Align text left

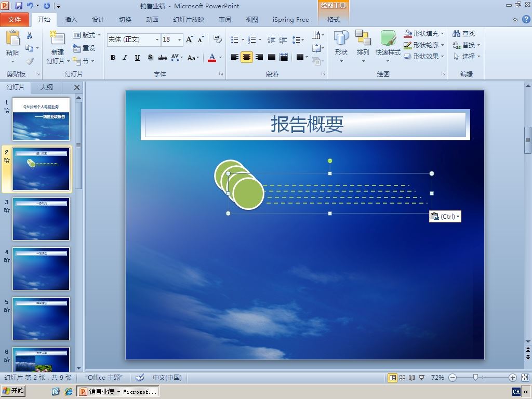pos(234,57)
